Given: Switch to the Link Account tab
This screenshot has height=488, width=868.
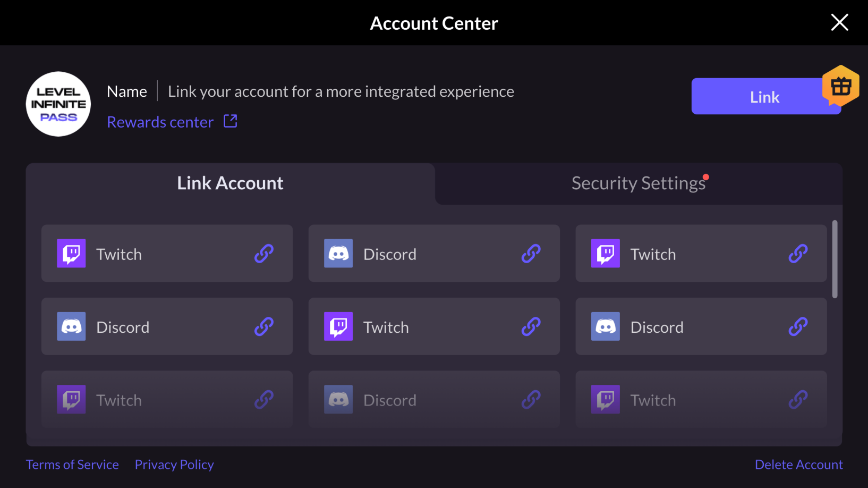Looking at the screenshot, I should (x=230, y=183).
